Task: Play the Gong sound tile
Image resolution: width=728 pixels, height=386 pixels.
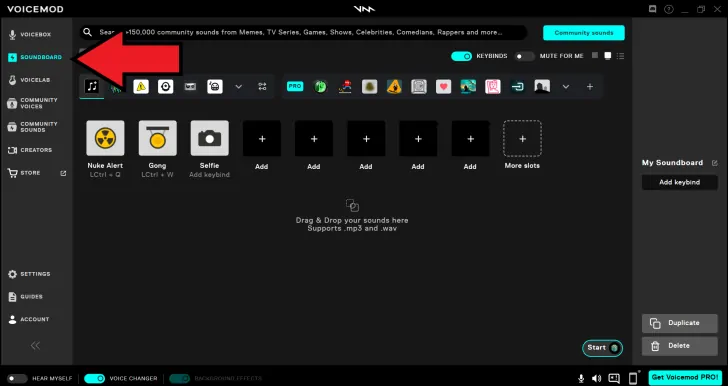Action: coord(157,138)
